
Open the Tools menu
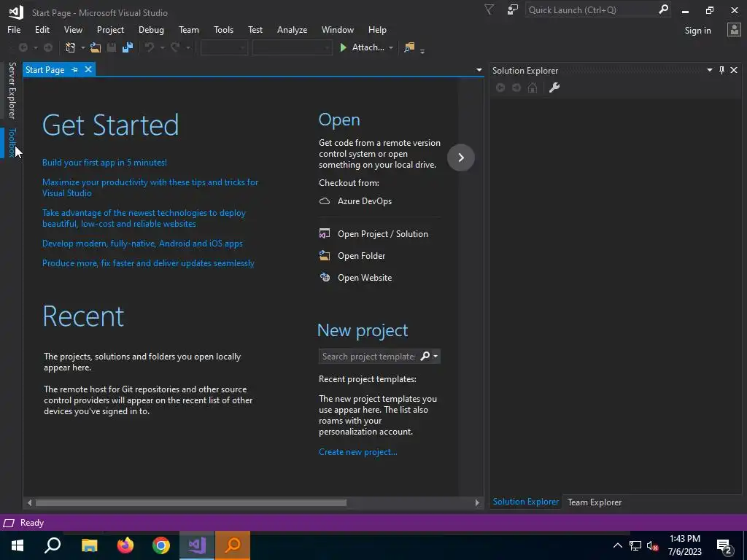223,29
